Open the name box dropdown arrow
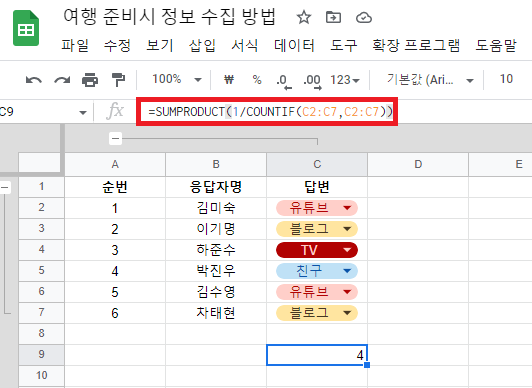The height and width of the screenshot is (388, 532). [x=82, y=112]
